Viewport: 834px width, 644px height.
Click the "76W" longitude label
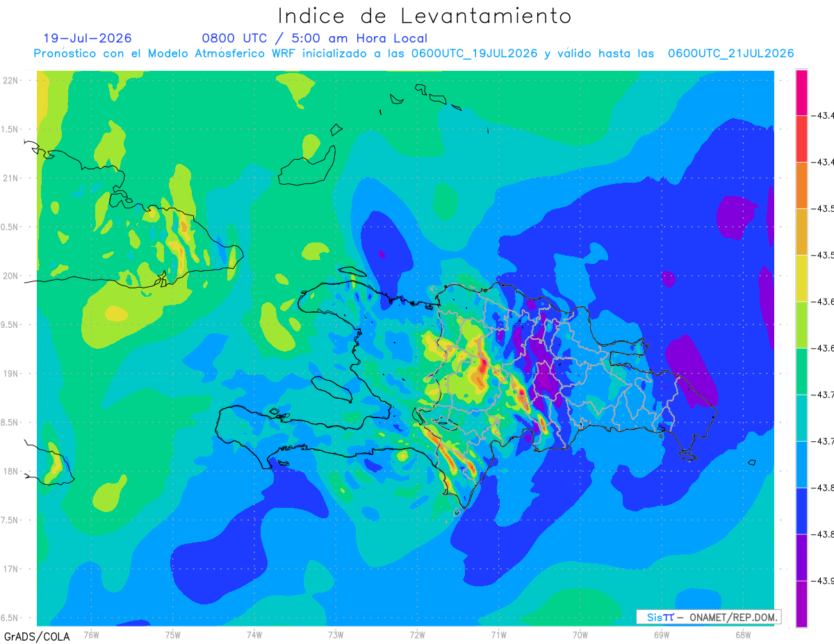[x=91, y=634]
